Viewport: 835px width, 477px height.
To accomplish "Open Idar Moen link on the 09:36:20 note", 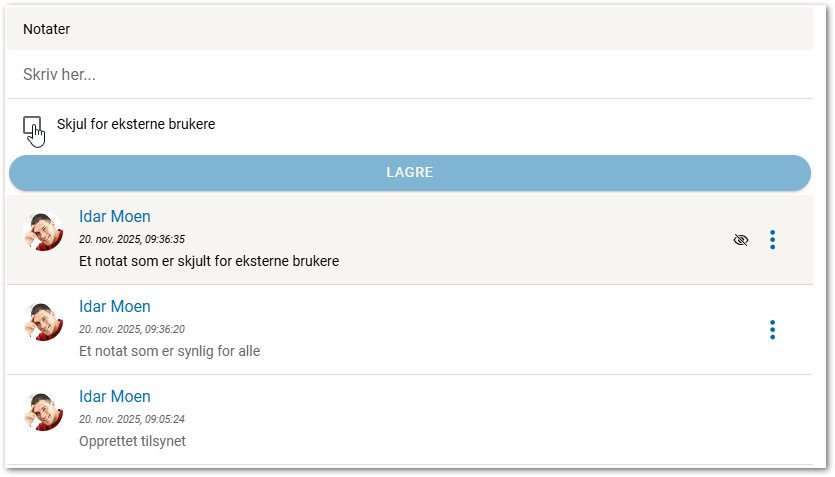I will 115,307.
